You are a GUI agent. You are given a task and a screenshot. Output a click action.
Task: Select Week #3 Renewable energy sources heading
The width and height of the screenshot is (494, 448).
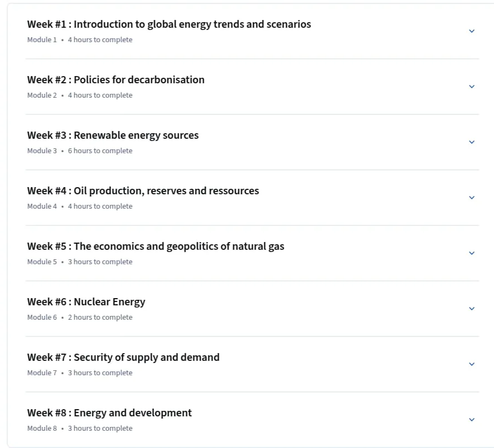[113, 135]
